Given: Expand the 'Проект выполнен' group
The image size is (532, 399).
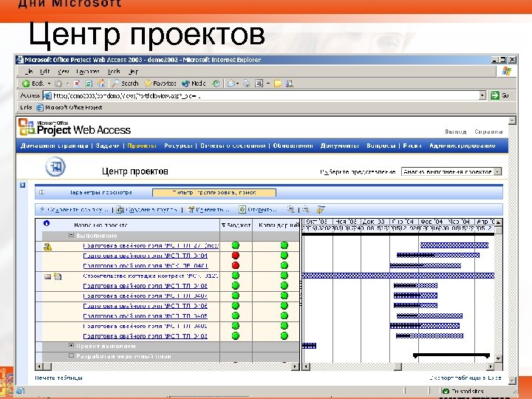Looking at the screenshot, I should (71, 345).
